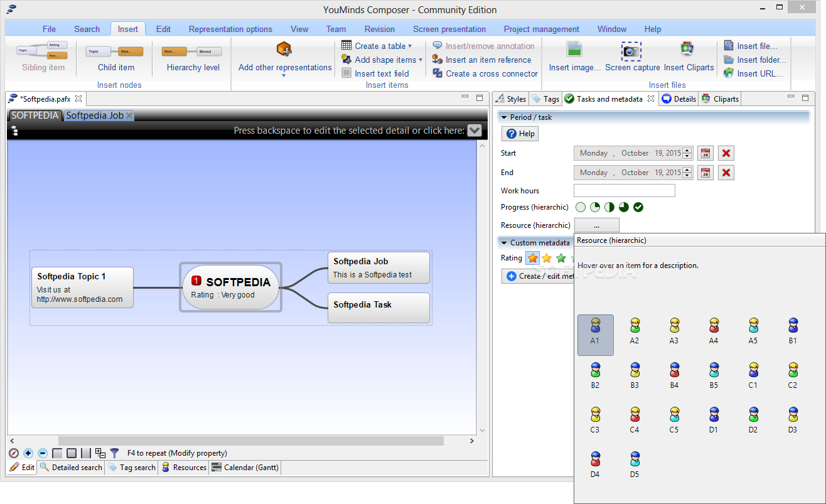Set progress to empty circle (0%)
826x504 pixels.
pyautogui.click(x=580, y=207)
